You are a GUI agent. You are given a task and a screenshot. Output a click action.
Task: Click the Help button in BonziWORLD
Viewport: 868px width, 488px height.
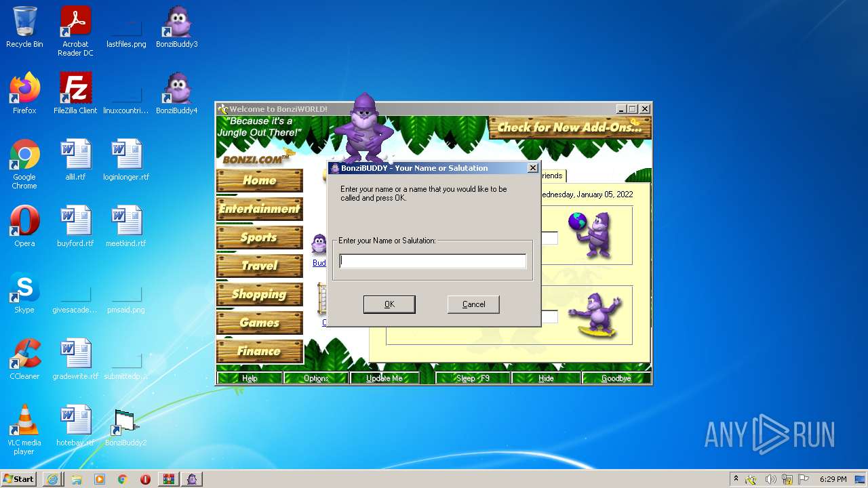tap(250, 378)
